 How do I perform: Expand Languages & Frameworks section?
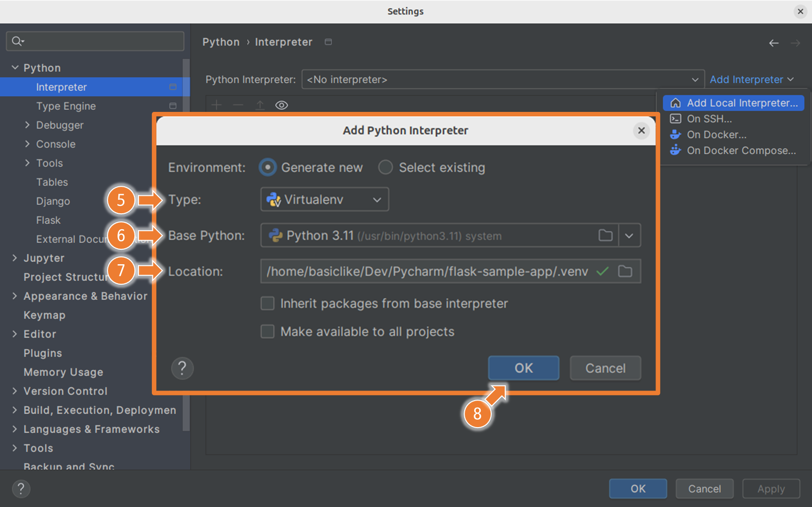pyautogui.click(x=15, y=429)
